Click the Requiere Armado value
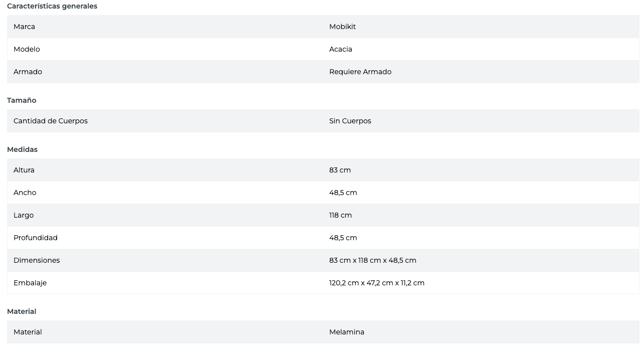 tap(360, 72)
